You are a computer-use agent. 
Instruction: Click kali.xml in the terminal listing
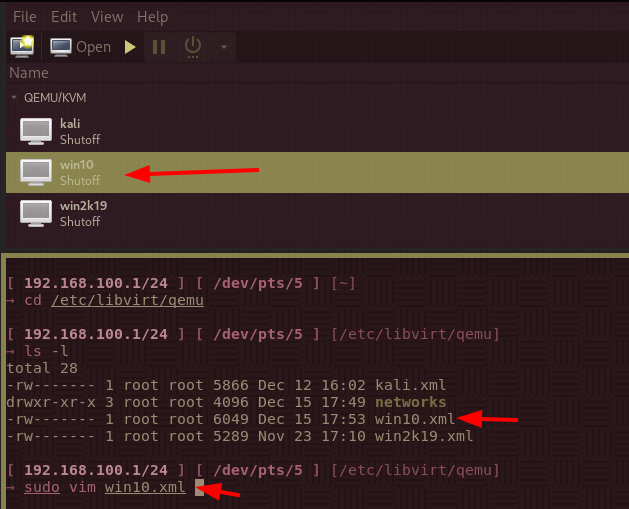pos(410,385)
